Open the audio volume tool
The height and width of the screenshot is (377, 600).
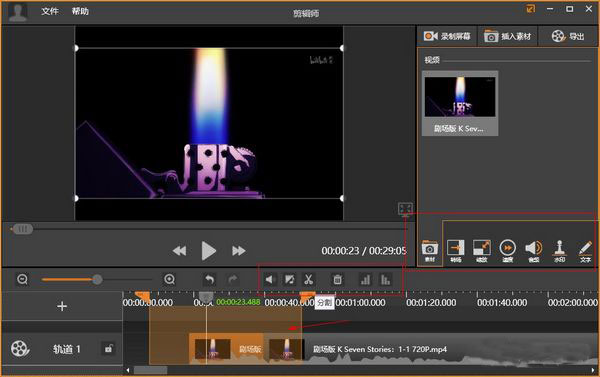pos(533,251)
